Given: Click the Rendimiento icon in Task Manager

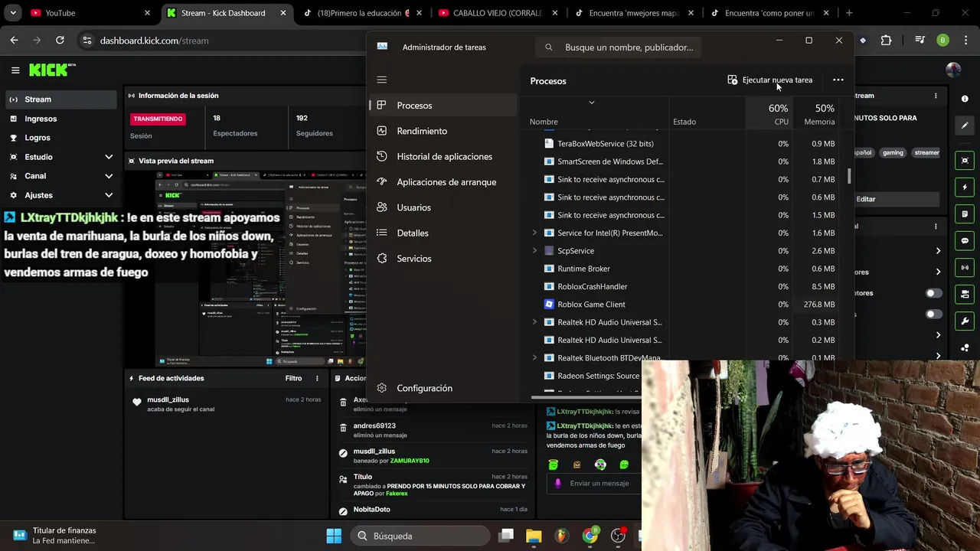Looking at the screenshot, I should [381, 131].
